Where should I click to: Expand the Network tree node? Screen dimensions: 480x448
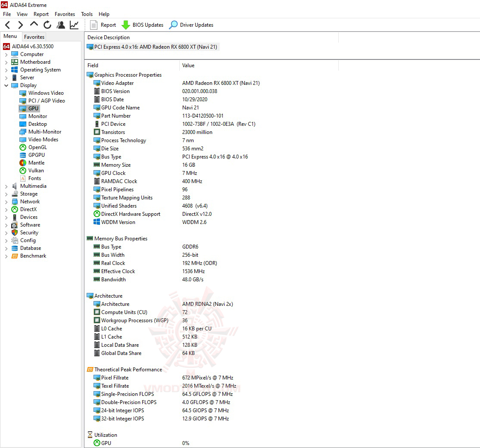pos(6,202)
